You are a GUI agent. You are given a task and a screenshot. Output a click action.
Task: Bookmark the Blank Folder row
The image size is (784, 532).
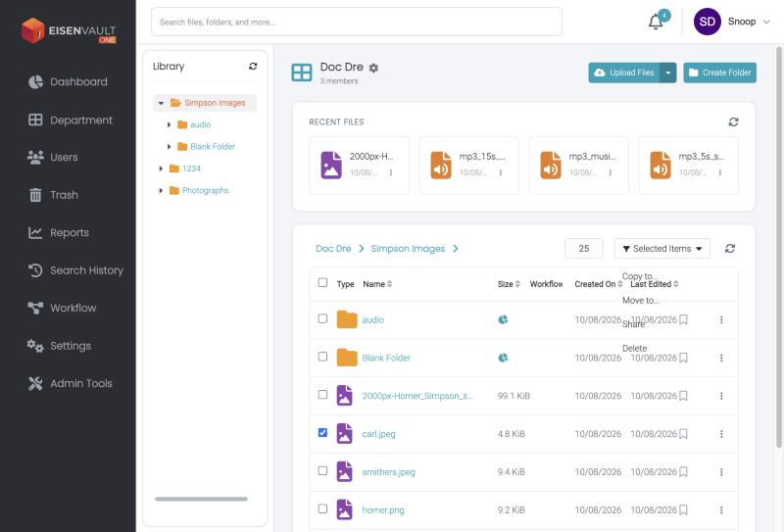pos(683,358)
